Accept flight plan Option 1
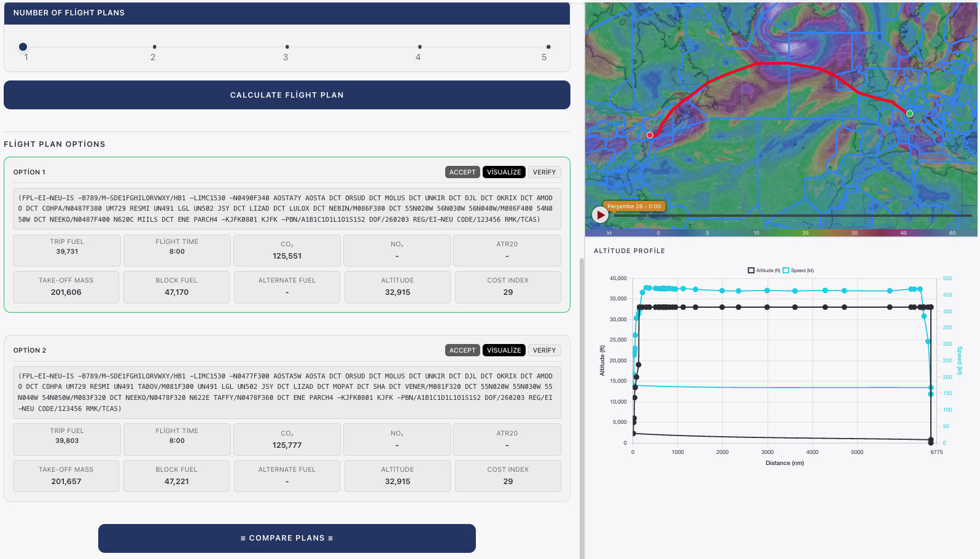The width and height of the screenshot is (980, 559). (462, 172)
